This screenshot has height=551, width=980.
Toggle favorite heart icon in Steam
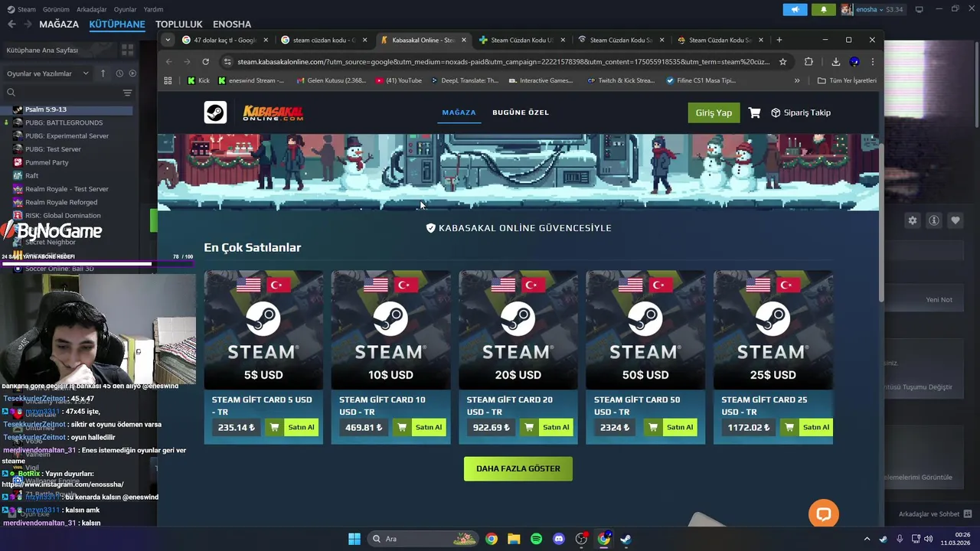(x=955, y=220)
